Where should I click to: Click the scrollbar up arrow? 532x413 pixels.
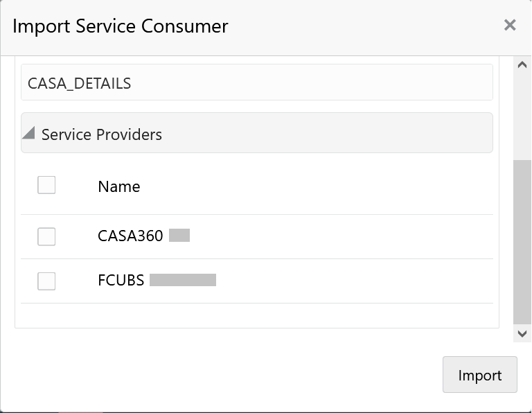coord(522,65)
